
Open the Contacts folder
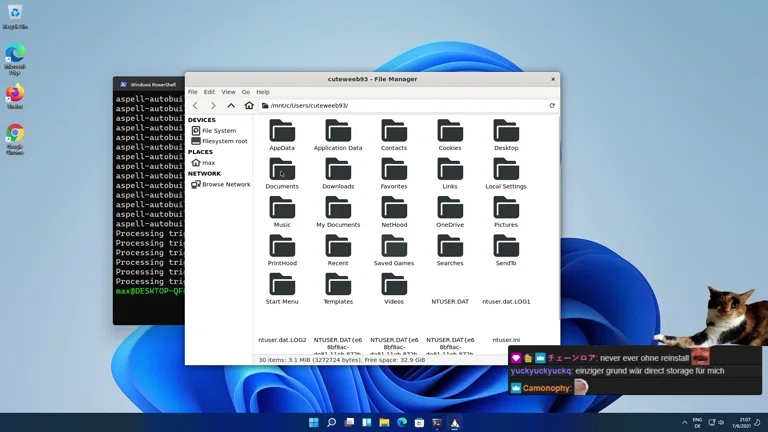[394, 135]
